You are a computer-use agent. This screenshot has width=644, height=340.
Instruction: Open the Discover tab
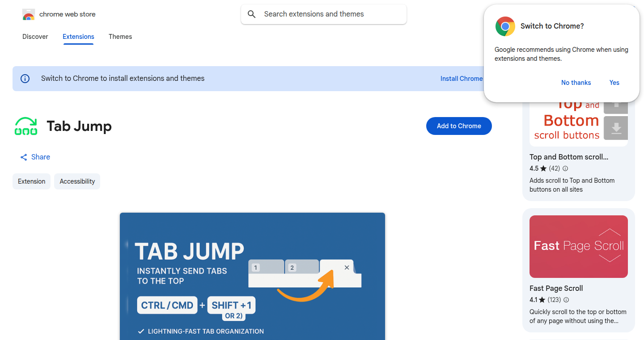tap(35, 37)
